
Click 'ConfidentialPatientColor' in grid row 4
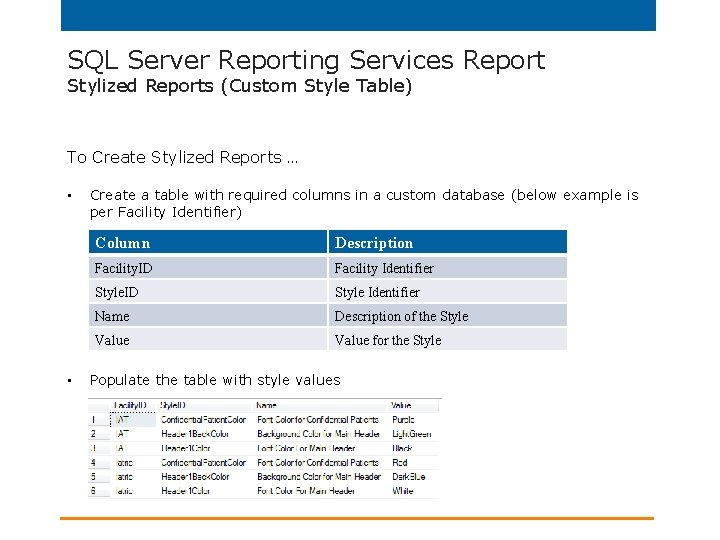[203, 462]
